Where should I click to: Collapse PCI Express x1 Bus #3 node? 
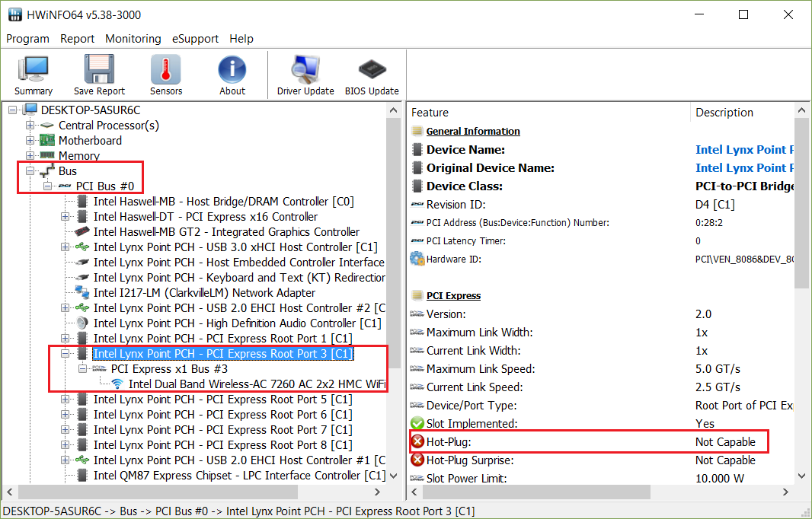(x=82, y=368)
